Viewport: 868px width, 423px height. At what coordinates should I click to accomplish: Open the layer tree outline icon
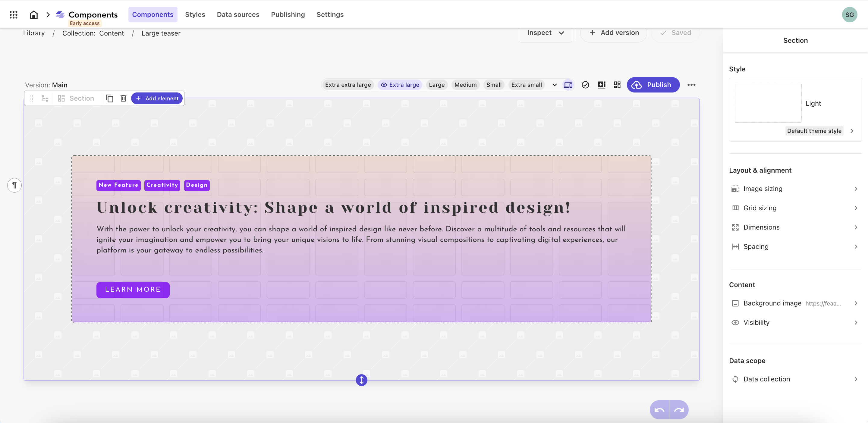[45, 98]
